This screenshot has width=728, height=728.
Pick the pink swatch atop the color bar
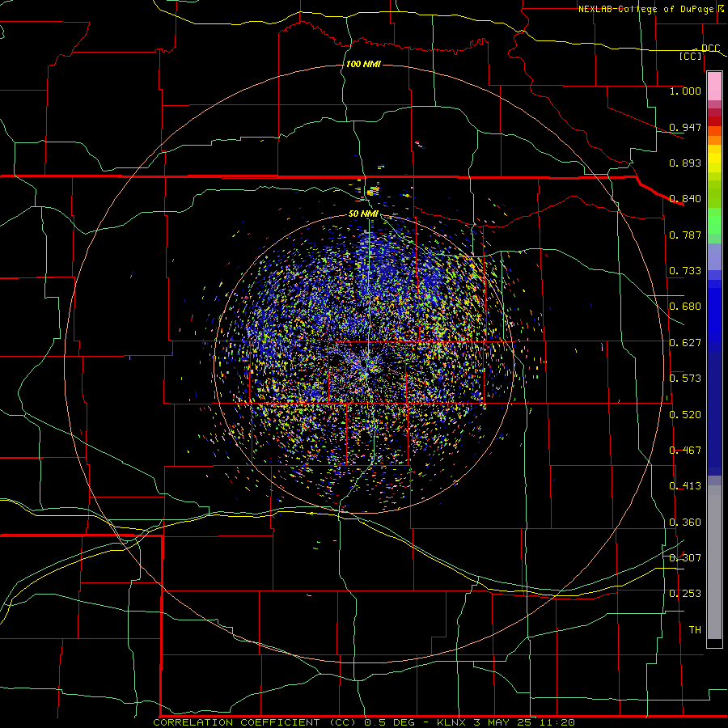click(714, 86)
